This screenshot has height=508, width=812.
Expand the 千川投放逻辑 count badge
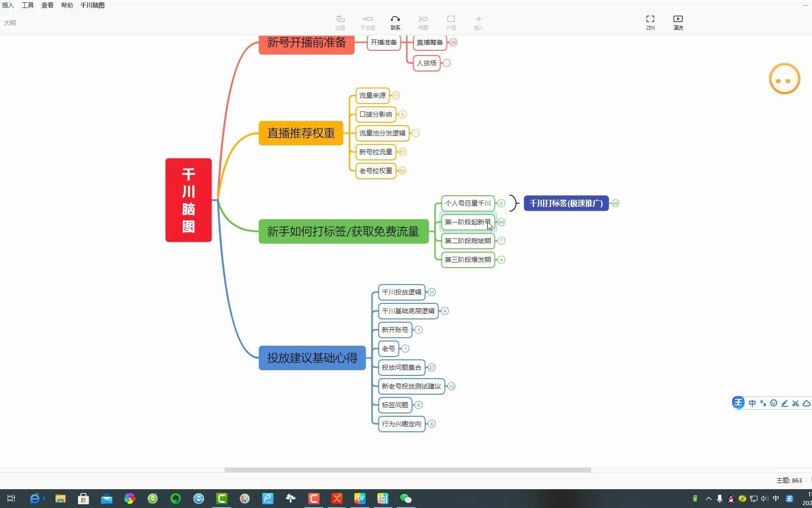point(432,292)
